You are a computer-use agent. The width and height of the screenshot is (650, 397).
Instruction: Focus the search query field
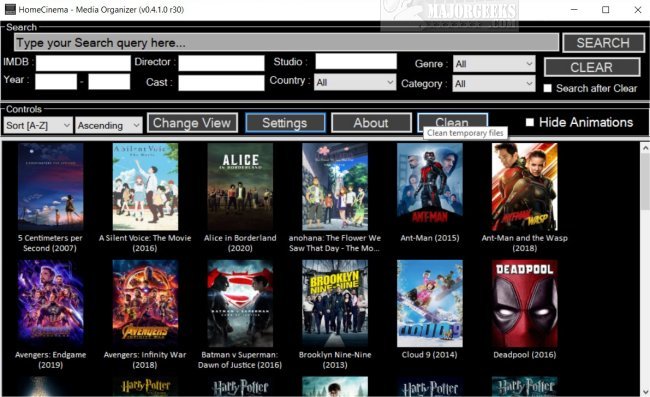coord(286,43)
